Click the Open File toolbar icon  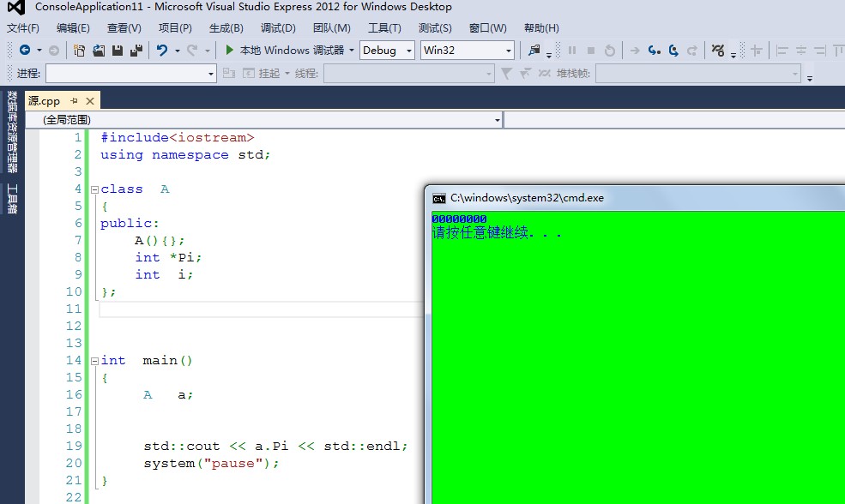99,51
